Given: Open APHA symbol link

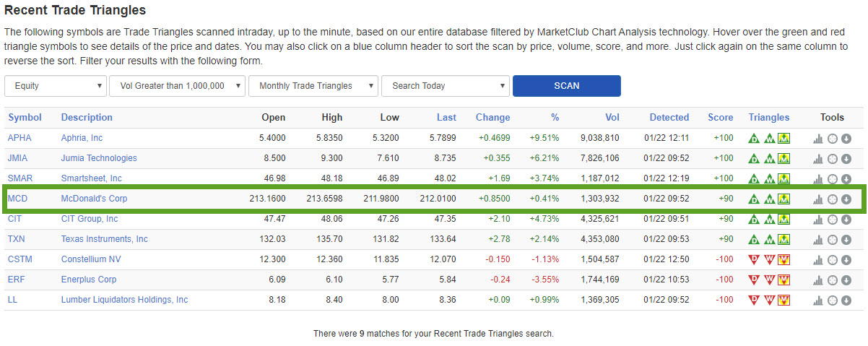Looking at the screenshot, I should [19, 138].
